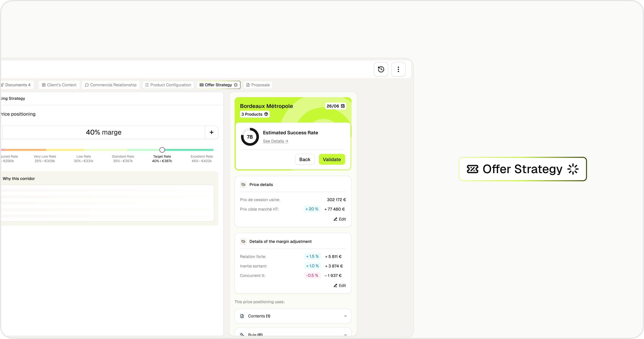Click the margin adjustment tag icon

coord(243,242)
